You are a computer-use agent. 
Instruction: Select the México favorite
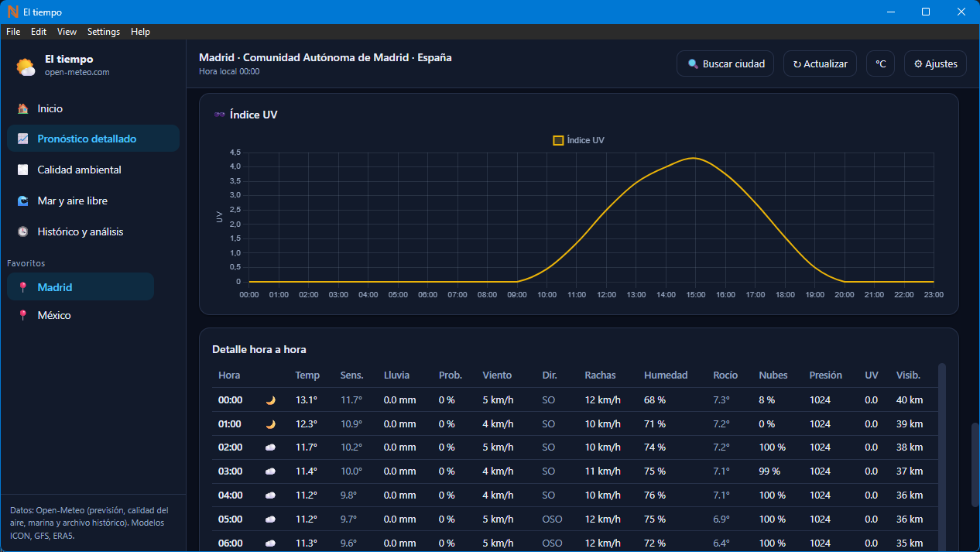coord(81,315)
